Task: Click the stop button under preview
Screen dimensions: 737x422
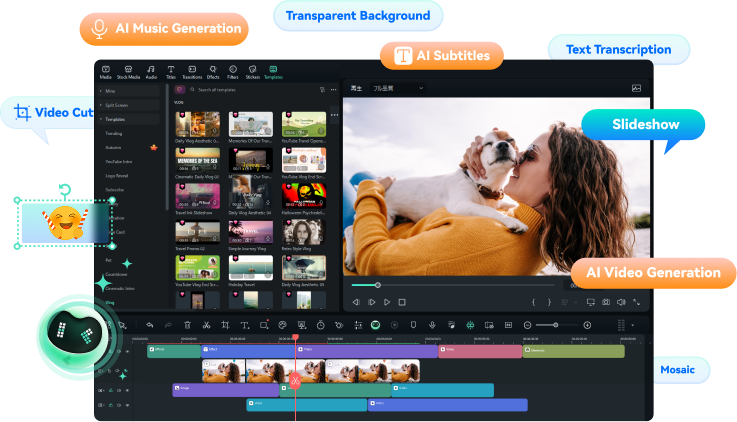Action: [x=402, y=301]
